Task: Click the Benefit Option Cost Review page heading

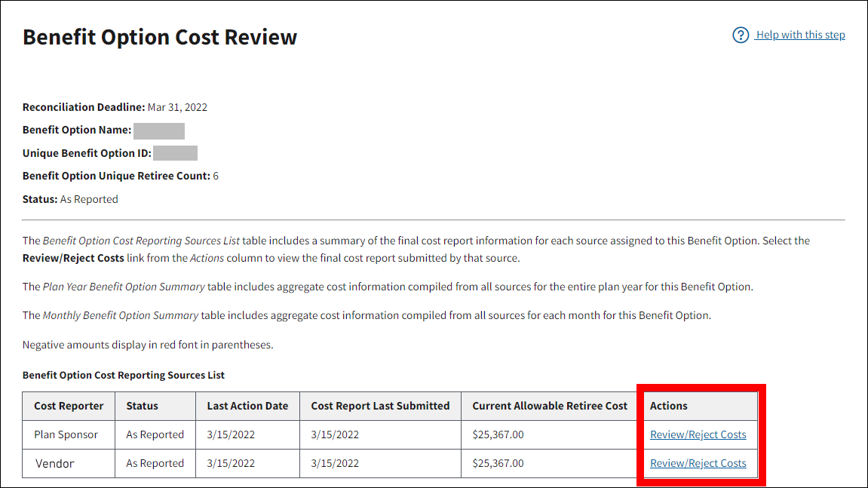Action: 160,37
